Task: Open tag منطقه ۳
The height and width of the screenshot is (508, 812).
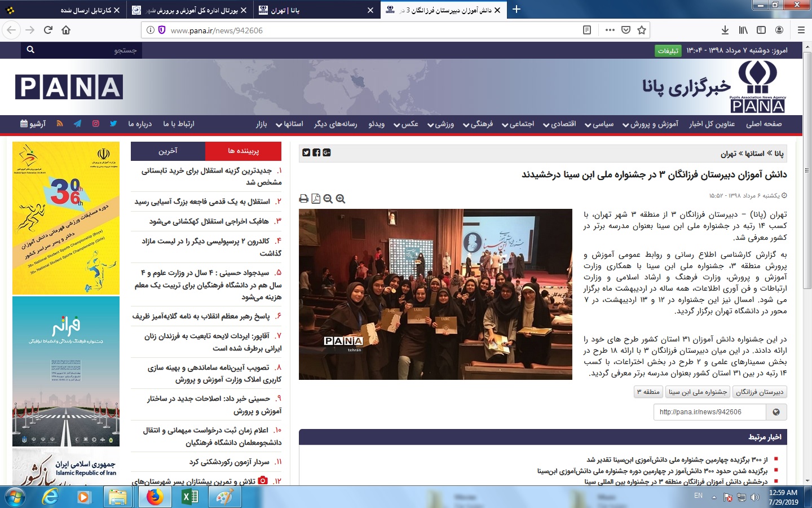Action: [x=648, y=392]
